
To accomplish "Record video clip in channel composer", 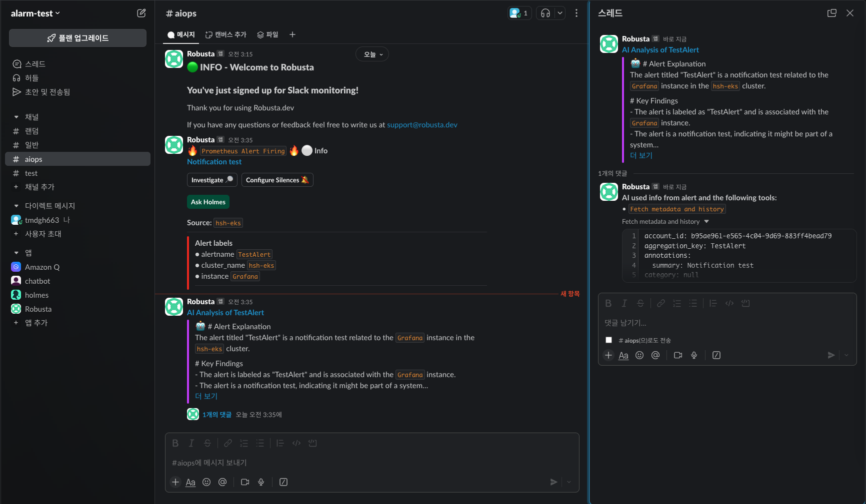I will point(245,482).
